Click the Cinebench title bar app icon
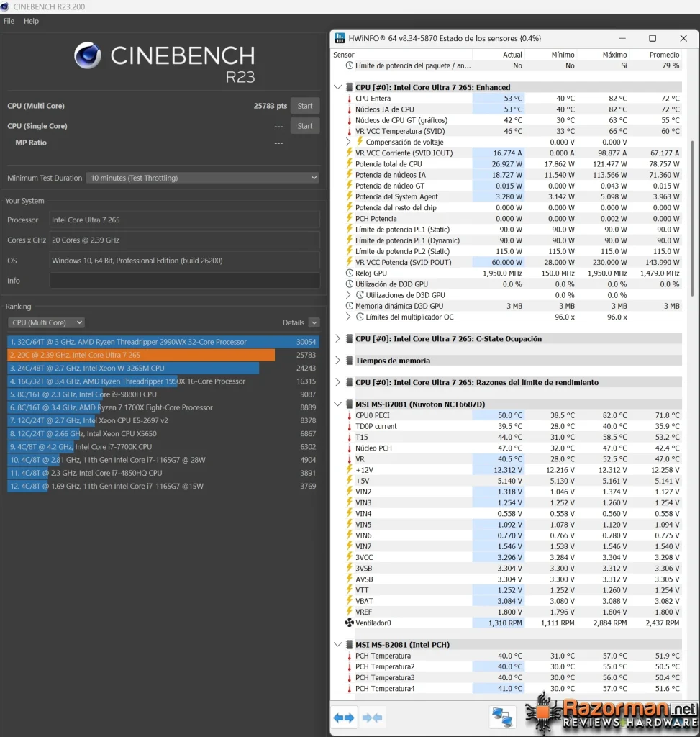The image size is (700, 737). tap(5, 6)
